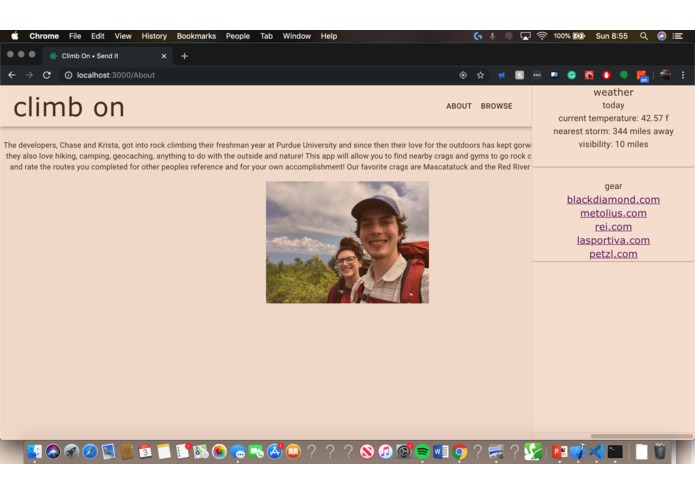Screen dimensions: 695x494
Task: Open the People menu
Action: click(238, 36)
